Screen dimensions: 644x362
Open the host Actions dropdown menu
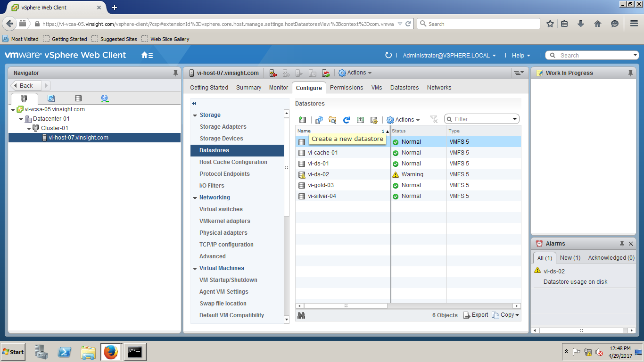355,73
